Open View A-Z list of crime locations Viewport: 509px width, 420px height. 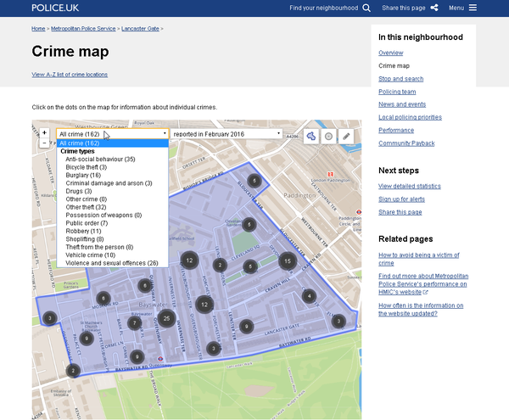tap(70, 75)
